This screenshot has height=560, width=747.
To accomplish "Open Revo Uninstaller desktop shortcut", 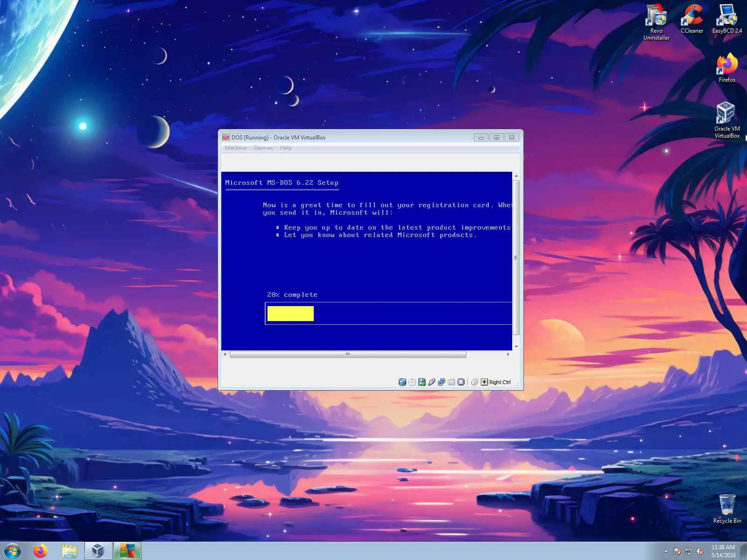I will [656, 22].
